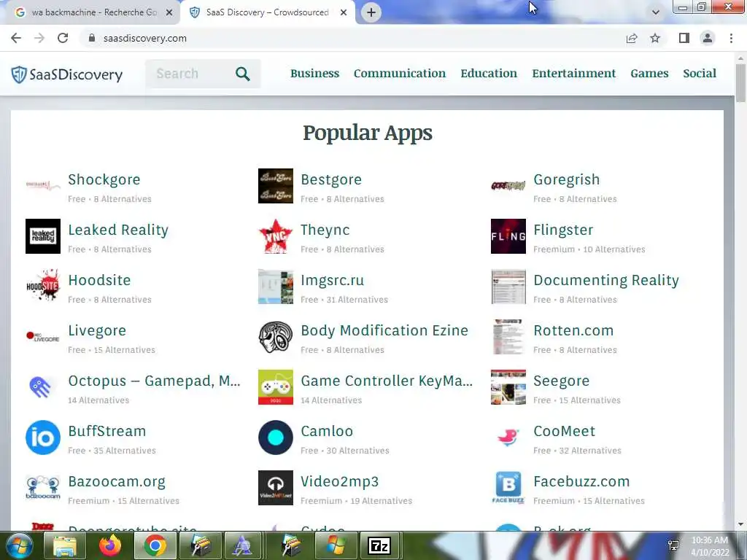Select the SaaS Discovery tab

coord(267,12)
